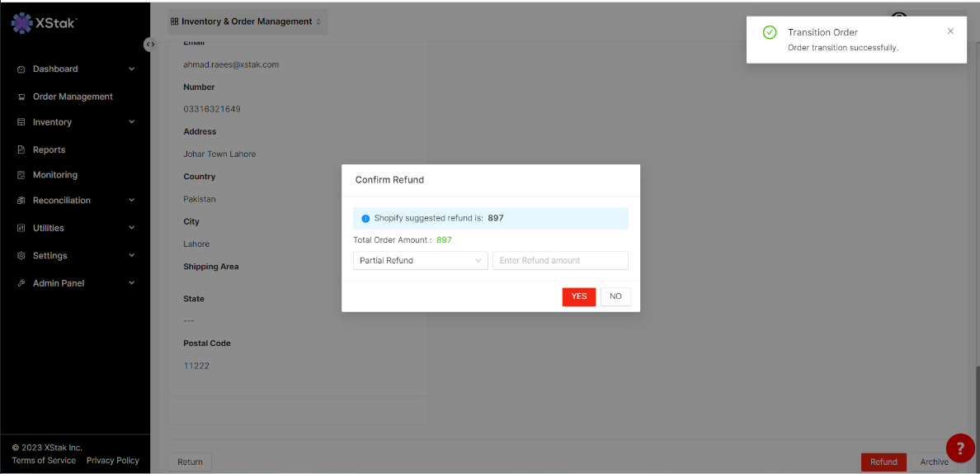Image resolution: width=980 pixels, height=474 pixels.
Task: Expand the Reconciliation menu chevron
Action: [131, 201]
